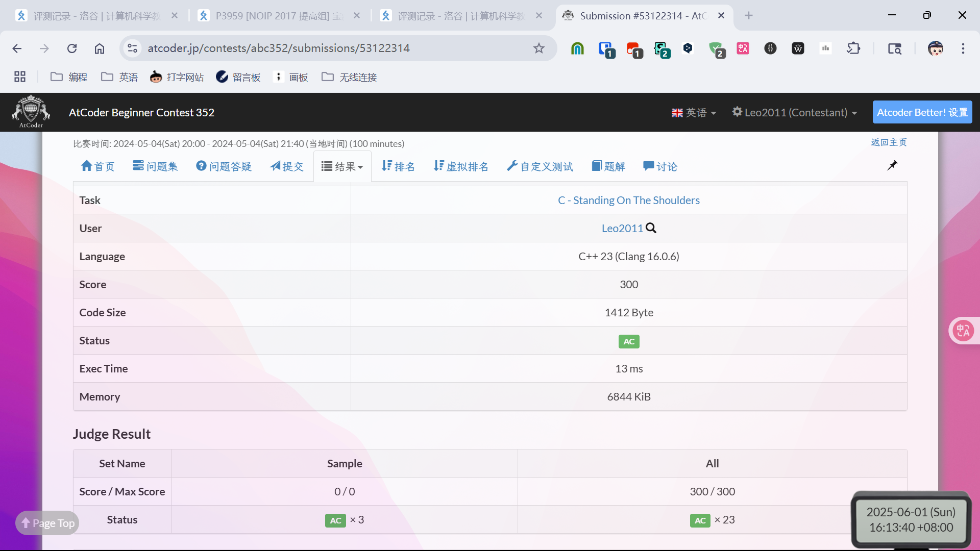Open the 画板 bookmark
This screenshot has width=980, height=551.
pyautogui.click(x=291, y=77)
